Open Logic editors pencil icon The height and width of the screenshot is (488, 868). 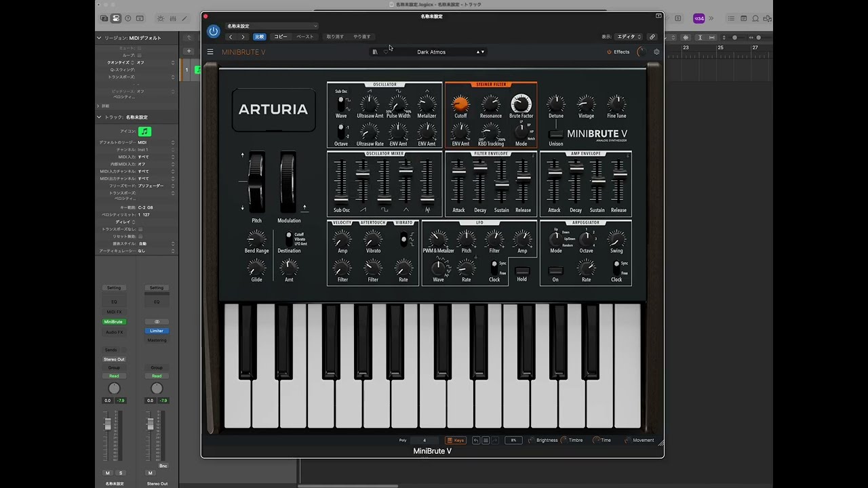pos(184,18)
